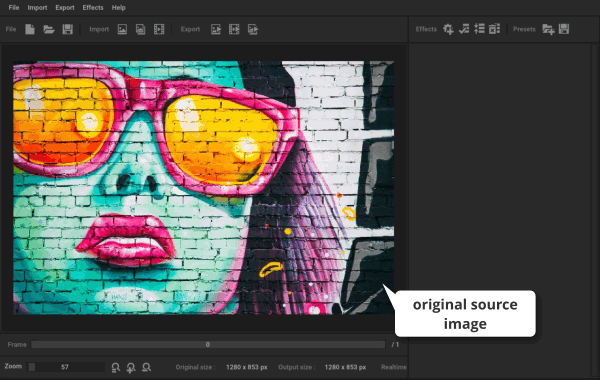Click the Realtime label in status bar
This screenshot has width=600, height=380.
pyautogui.click(x=393, y=367)
